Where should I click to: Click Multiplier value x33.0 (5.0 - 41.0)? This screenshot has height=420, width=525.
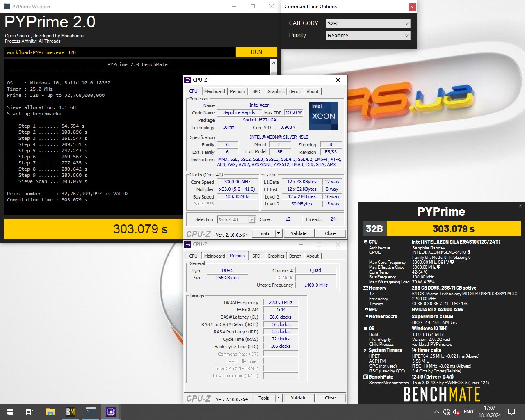click(237, 189)
